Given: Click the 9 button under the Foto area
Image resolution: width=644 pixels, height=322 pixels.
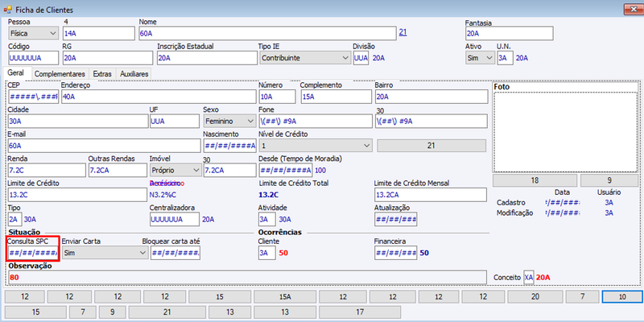Looking at the screenshot, I should pyautogui.click(x=609, y=180).
